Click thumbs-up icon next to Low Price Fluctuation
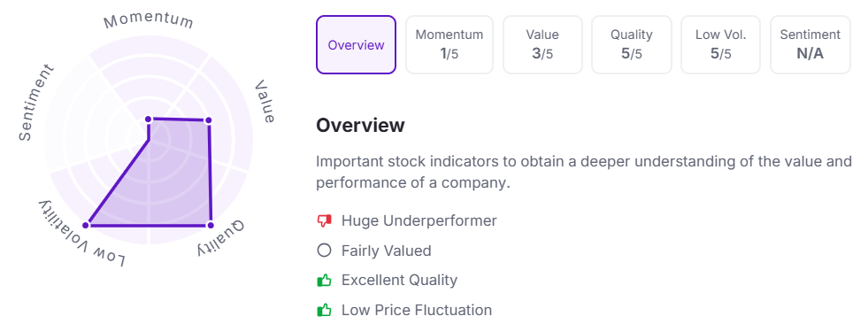This screenshot has height=324, width=868. [324, 310]
